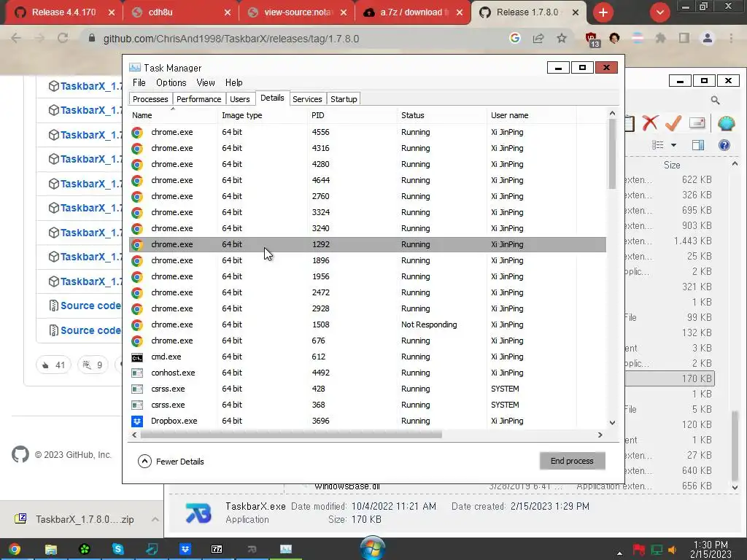Switch to the Startup tab
This screenshot has width=747, height=560.
(344, 99)
